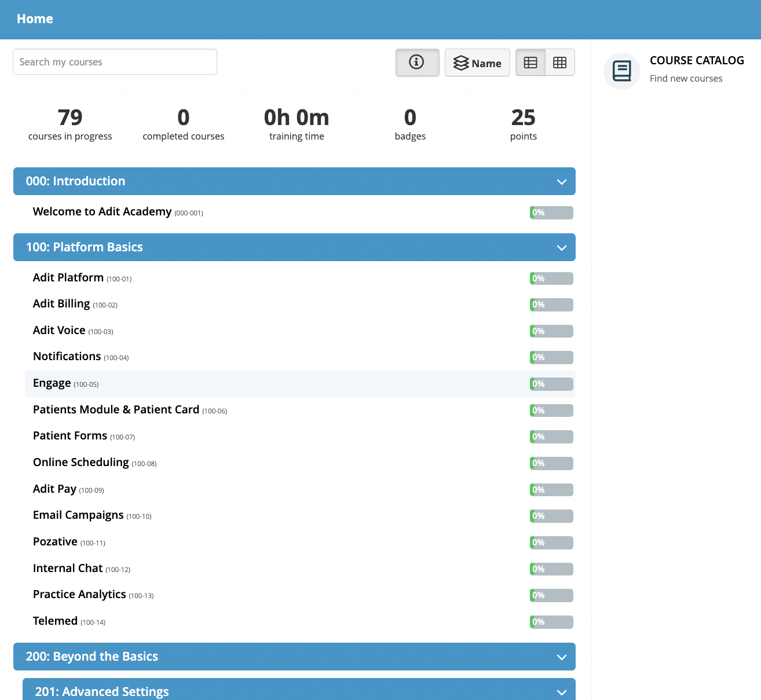Collapse the 100: Platform Basics chevron
761x700 pixels.
tap(561, 248)
